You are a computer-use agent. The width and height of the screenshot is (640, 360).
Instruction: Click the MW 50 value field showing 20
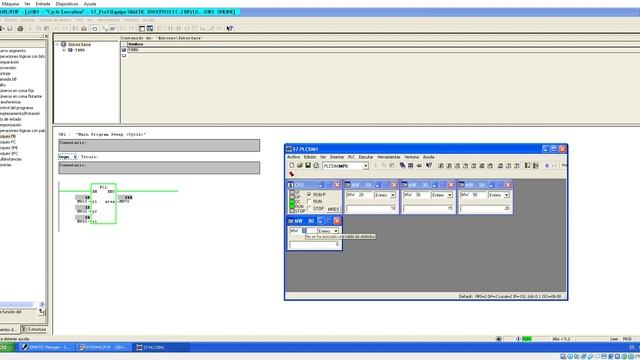[x=485, y=209]
